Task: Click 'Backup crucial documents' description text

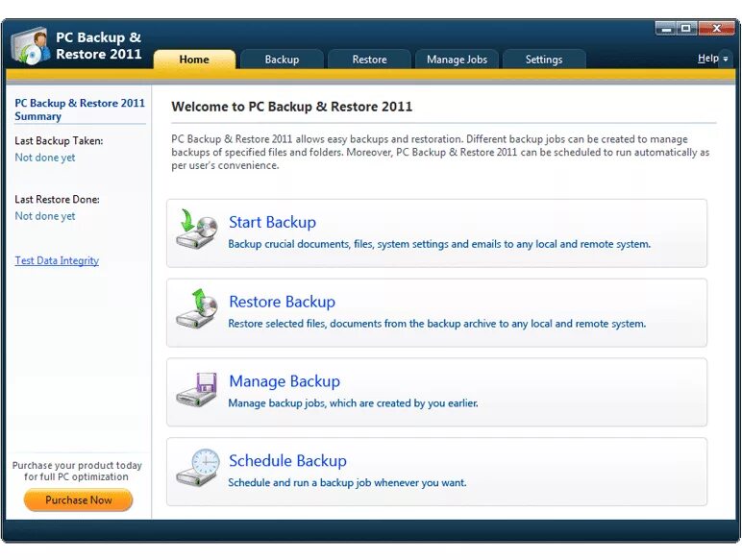Action: (439, 244)
